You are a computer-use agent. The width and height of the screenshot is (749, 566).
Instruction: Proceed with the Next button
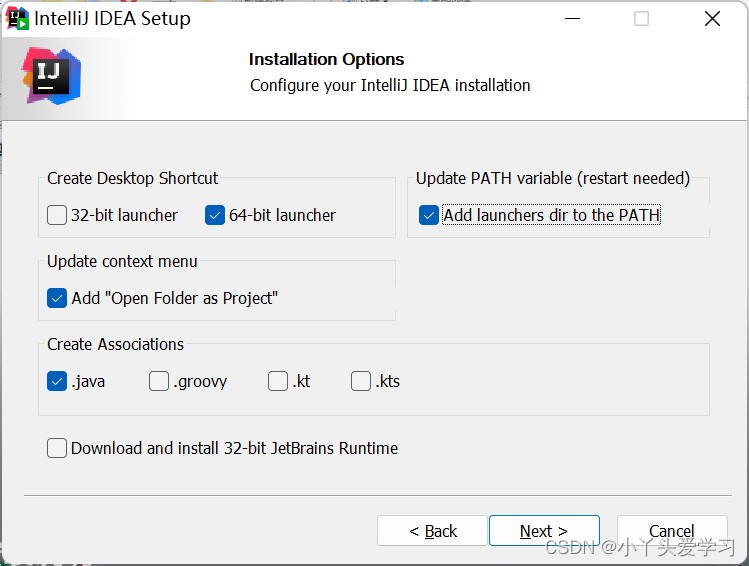coord(544,531)
